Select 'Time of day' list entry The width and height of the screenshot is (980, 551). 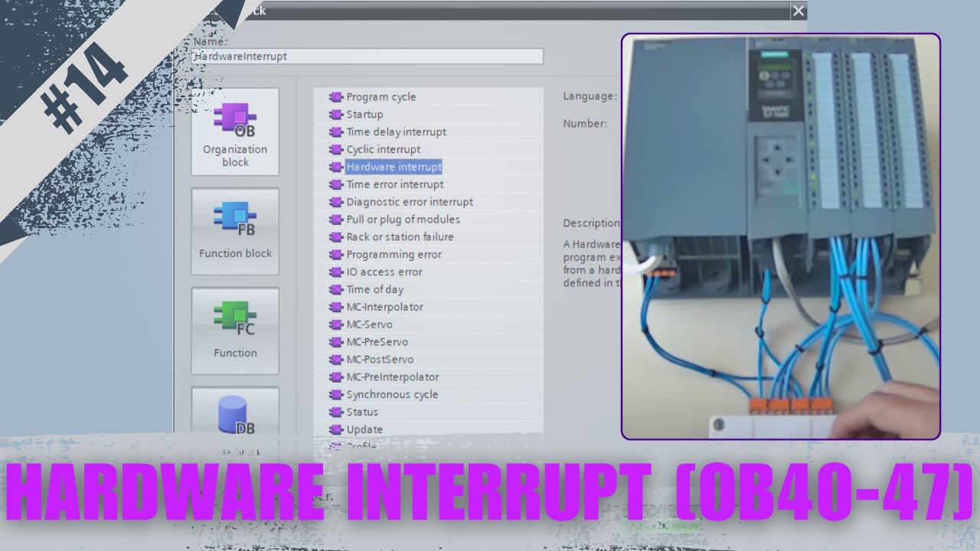[375, 290]
